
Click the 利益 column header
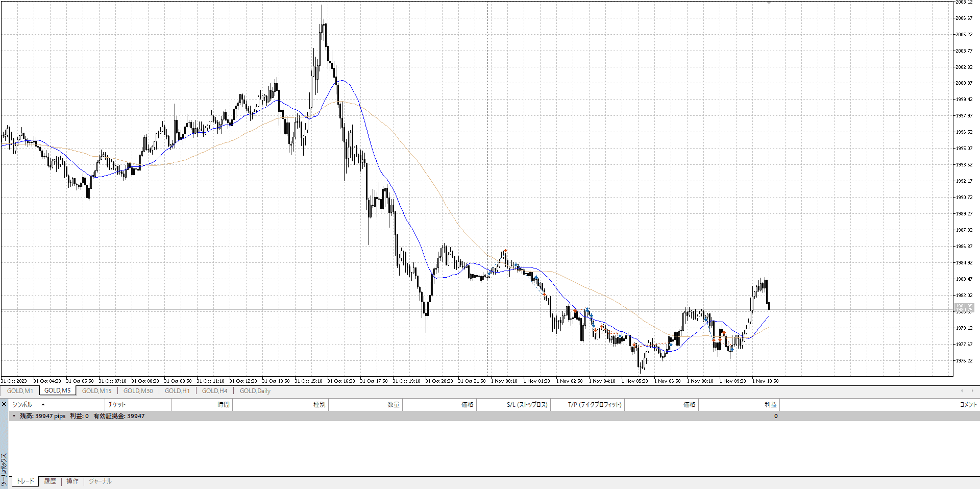click(x=770, y=405)
